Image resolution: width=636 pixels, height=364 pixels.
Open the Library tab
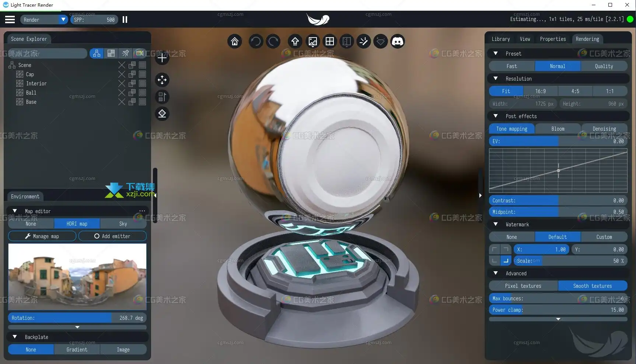pyautogui.click(x=501, y=39)
